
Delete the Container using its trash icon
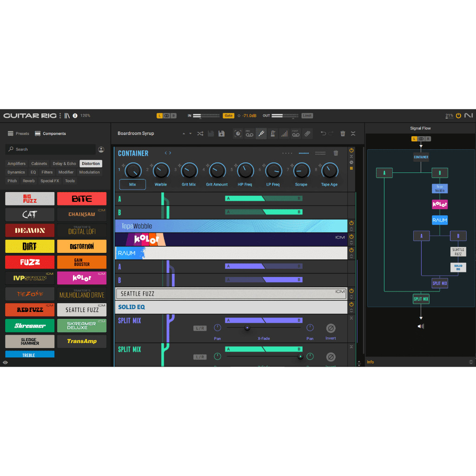(336, 153)
